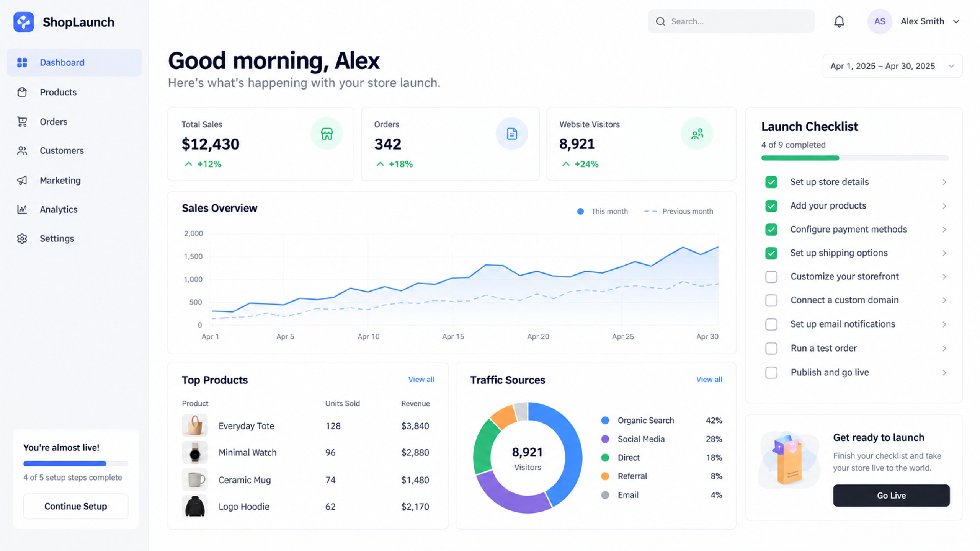Click the Logo Hoodie product thumbnail
The width and height of the screenshot is (980, 551).
click(195, 506)
